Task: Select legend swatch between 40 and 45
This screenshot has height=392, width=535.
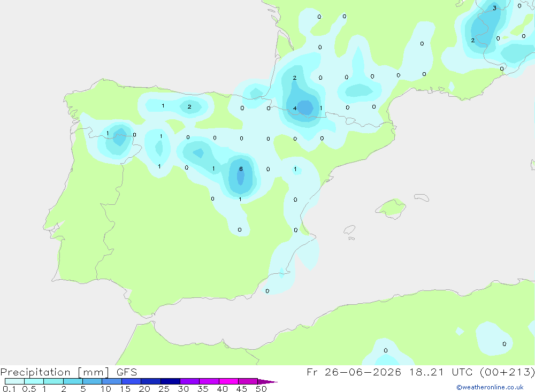Action: 228,381
